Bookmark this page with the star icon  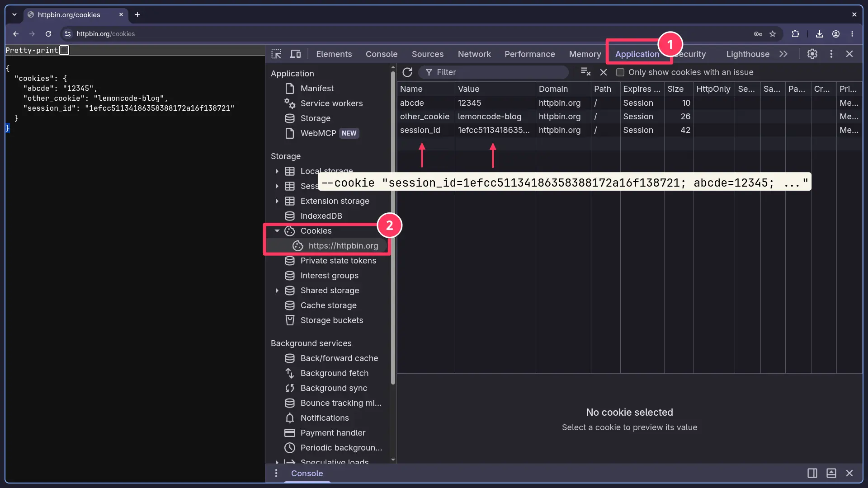[x=773, y=34]
